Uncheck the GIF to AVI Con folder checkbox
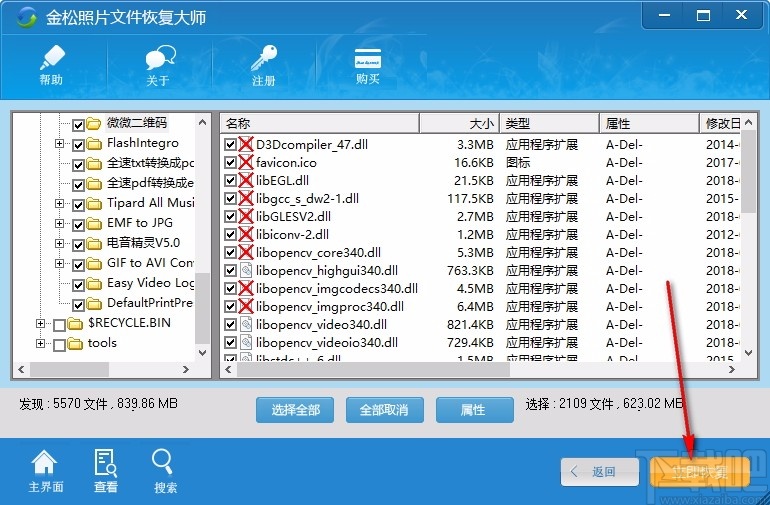Screen dimensions: 770x505 click(x=79, y=265)
